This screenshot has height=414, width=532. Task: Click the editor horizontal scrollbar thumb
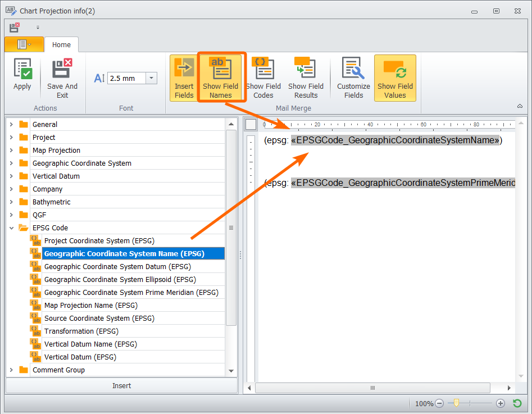pyautogui.click(x=372, y=388)
